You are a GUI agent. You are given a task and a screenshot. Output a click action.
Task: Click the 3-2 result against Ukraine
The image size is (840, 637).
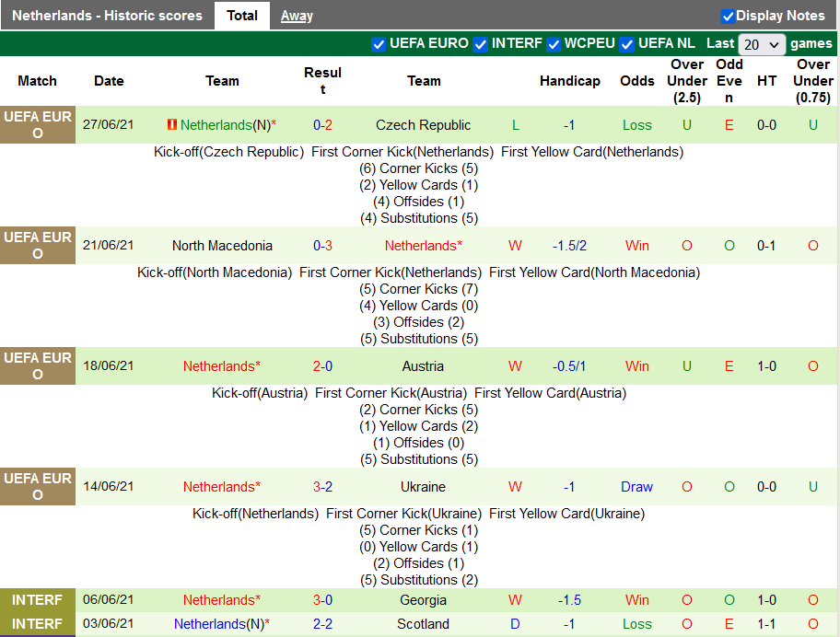click(x=322, y=487)
